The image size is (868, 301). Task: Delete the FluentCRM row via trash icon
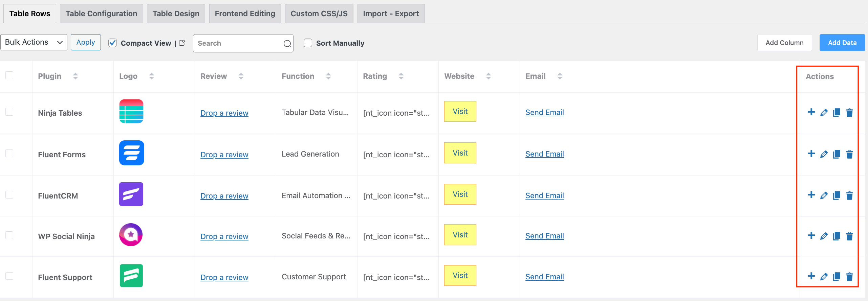tap(849, 195)
